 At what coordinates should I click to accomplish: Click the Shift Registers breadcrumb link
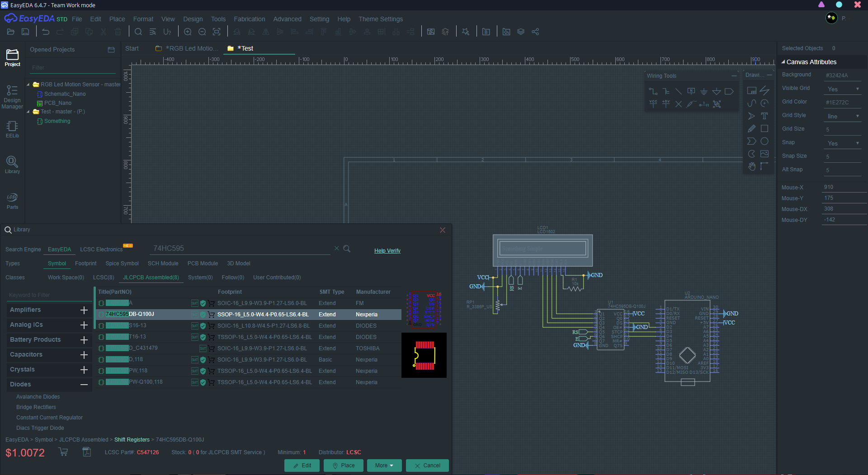(132, 440)
